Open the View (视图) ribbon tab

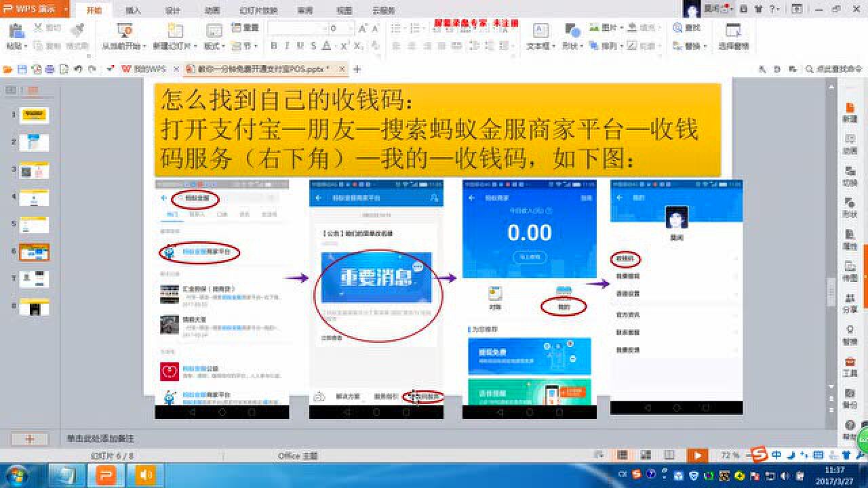click(344, 11)
